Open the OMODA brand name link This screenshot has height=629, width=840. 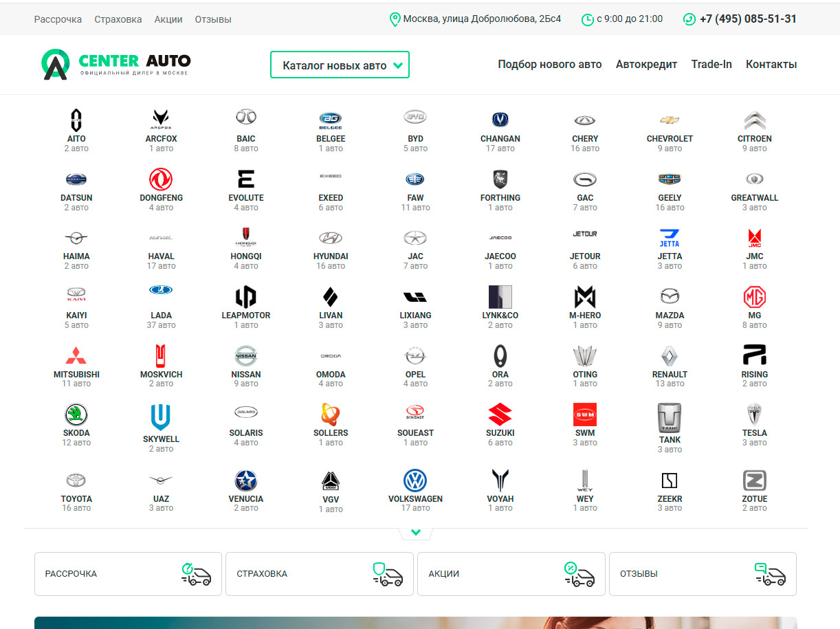331,375
